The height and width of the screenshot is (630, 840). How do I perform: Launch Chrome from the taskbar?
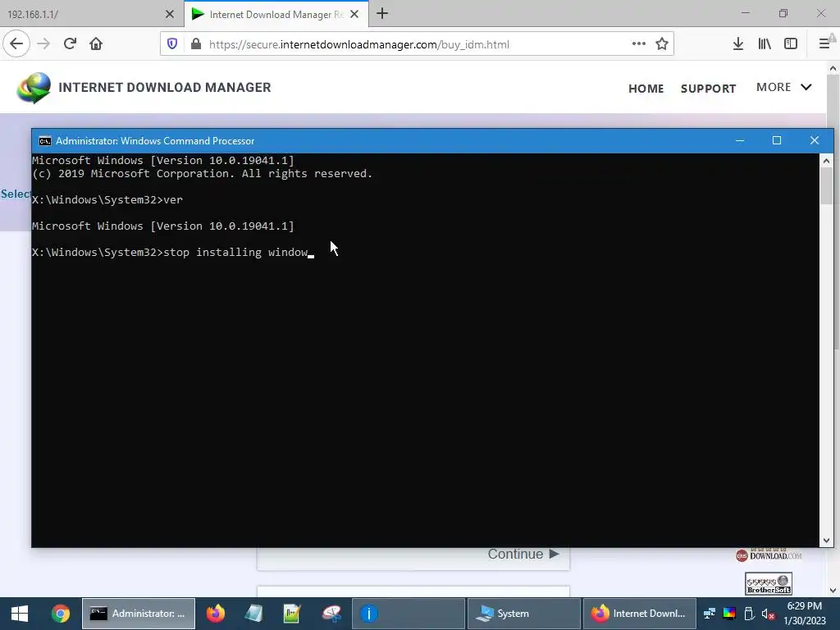[x=61, y=614]
